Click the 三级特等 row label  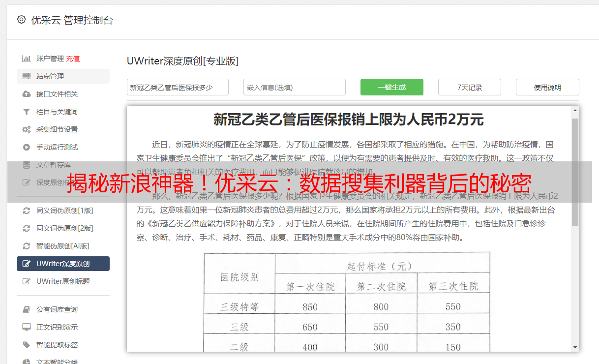(240, 307)
